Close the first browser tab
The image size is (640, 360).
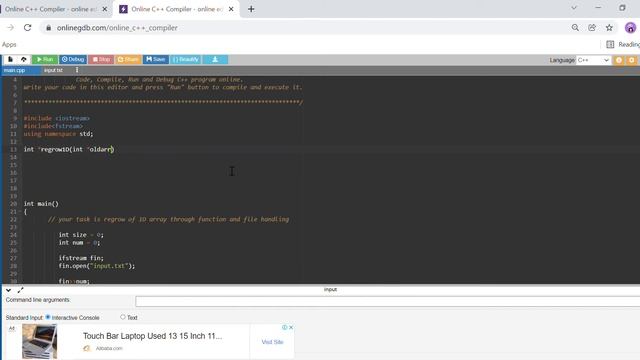[104, 9]
